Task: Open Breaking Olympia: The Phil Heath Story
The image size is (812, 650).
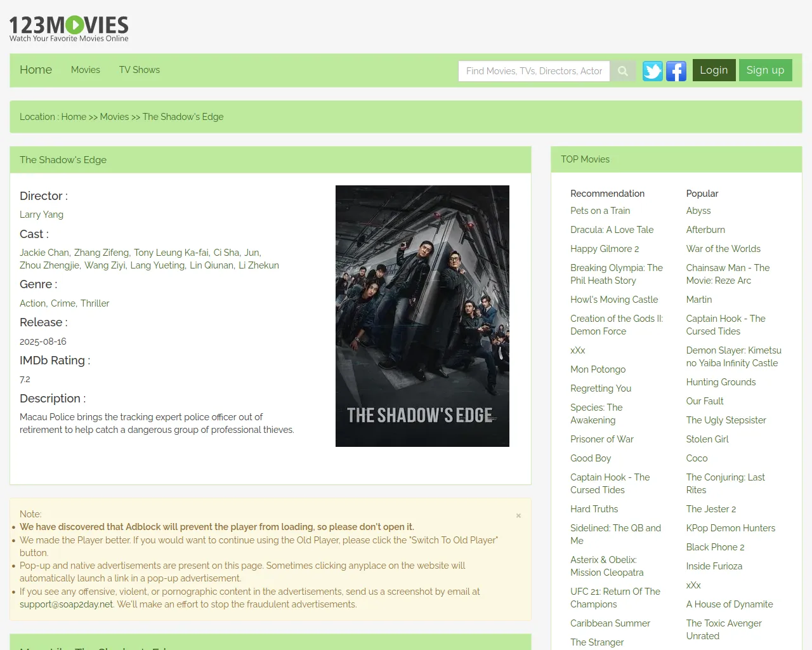Action: pyautogui.click(x=617, y=274)
